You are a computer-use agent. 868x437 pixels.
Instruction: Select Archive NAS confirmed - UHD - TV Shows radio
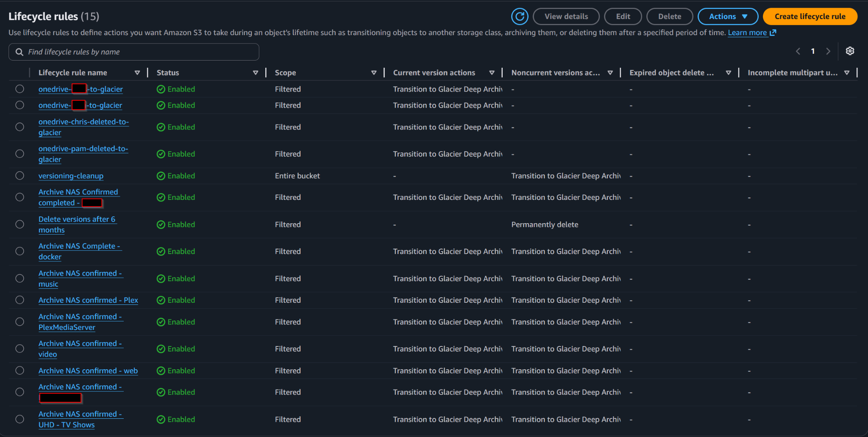coord(19,419)
